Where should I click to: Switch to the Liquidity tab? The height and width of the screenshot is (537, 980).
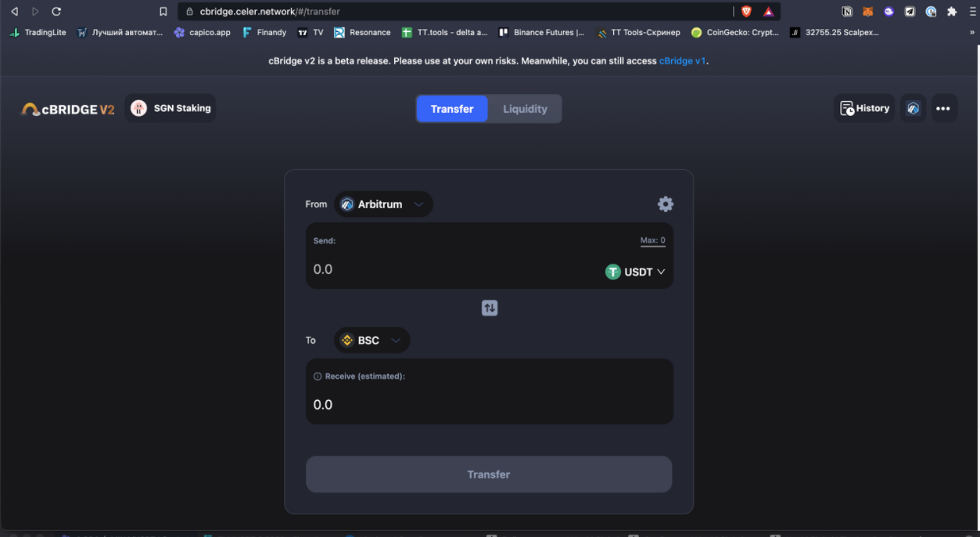[525, 109]
